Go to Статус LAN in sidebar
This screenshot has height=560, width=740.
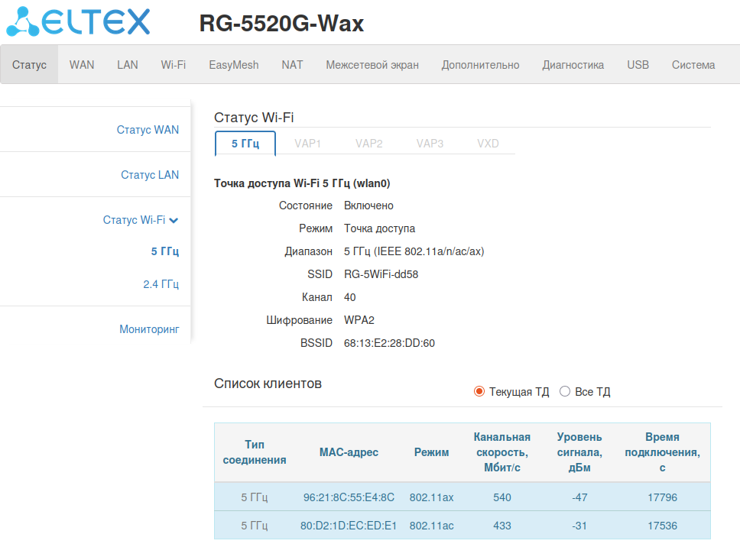(150, 174)
